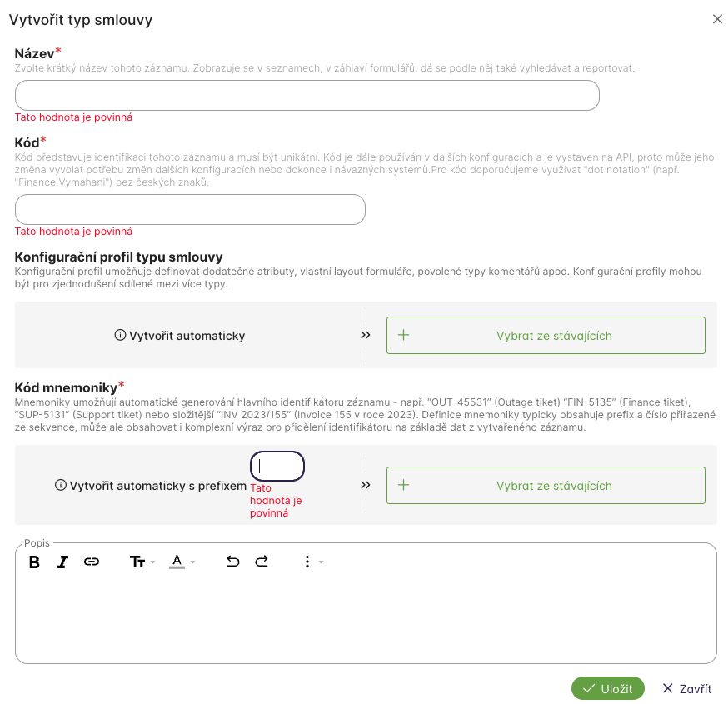The image size is (728, 704).
Task: Open the text size dropdown
Action: pos(142,562)
